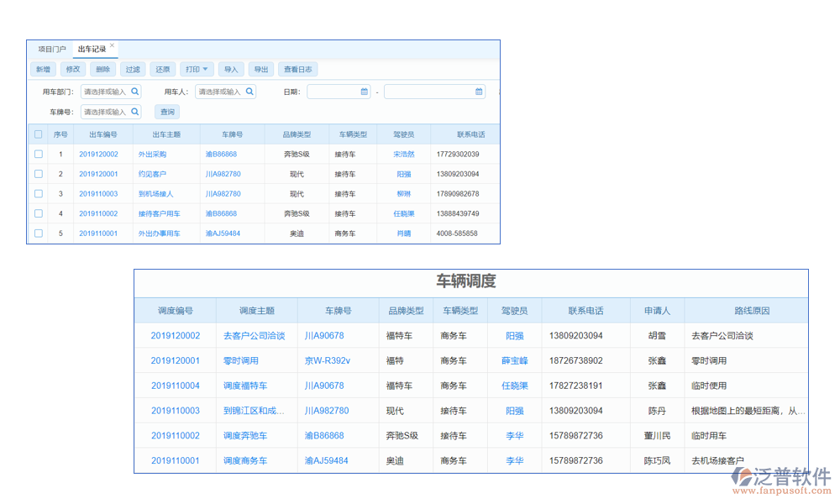Click magnifier search icon in 车牌号 field

137,111
